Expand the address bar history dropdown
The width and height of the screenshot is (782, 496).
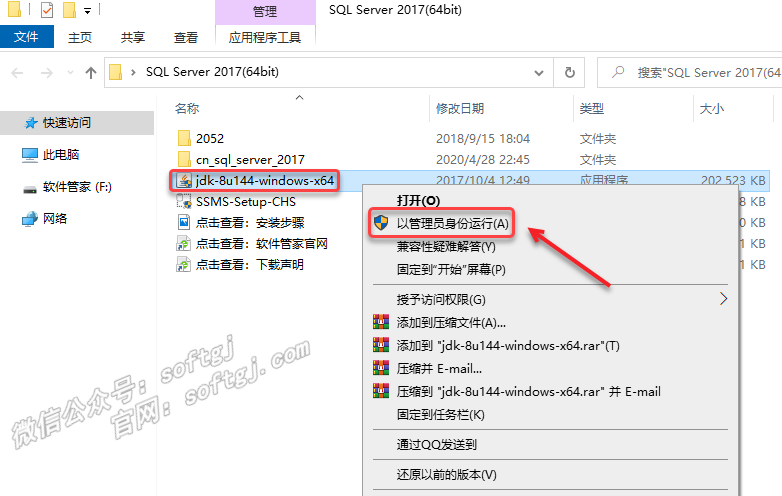coord(539,73)
